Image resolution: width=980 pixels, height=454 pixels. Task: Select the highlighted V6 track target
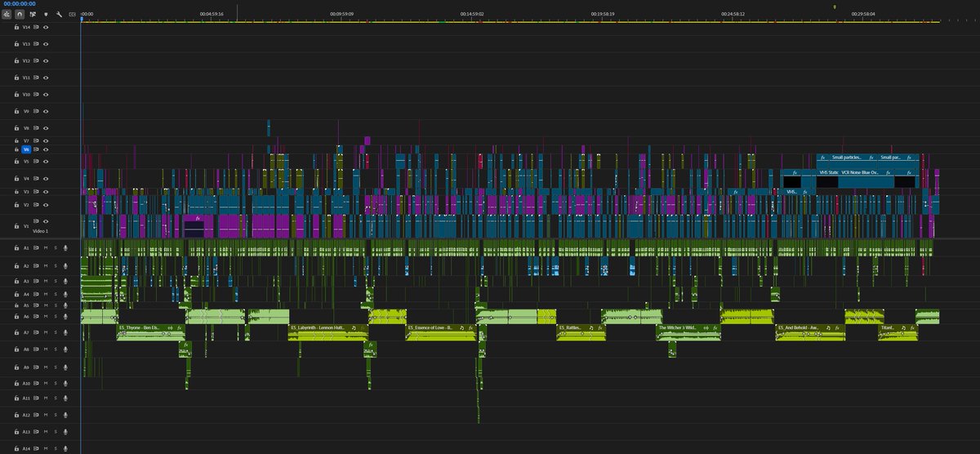[26, 150]
